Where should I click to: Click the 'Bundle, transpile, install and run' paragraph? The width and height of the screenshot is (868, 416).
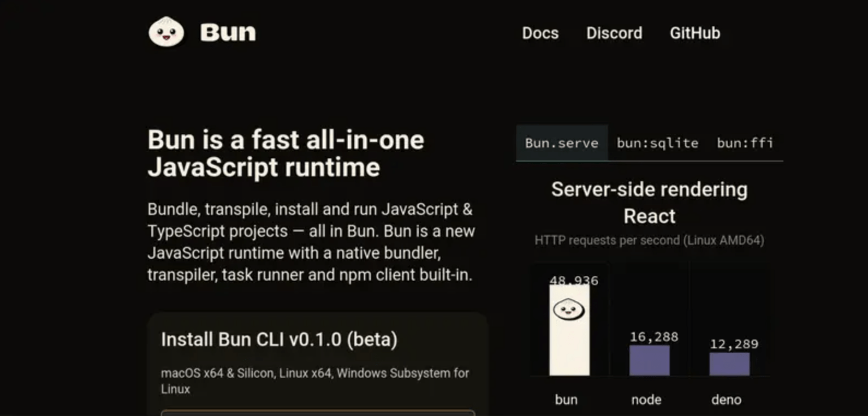[x=311, y=242]
